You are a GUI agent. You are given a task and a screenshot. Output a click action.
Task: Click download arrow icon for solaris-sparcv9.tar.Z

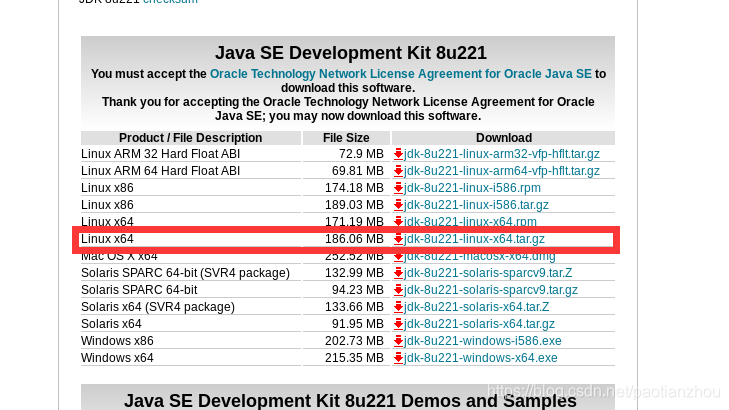click(398, 273)
